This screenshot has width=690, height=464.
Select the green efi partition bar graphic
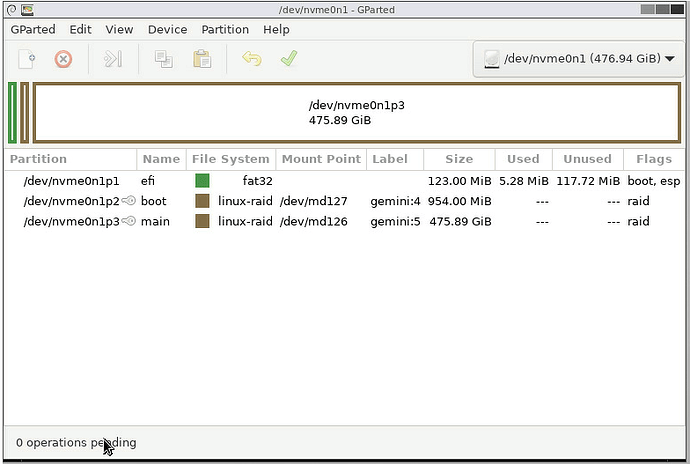[12, 113]
